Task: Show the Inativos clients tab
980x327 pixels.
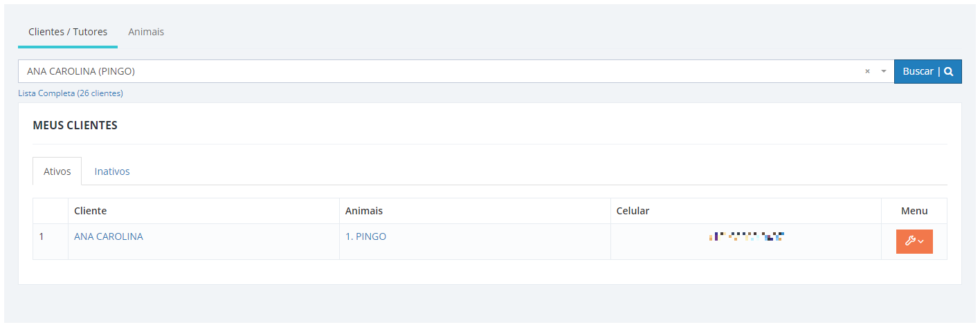Action: [x=112, y=171]
